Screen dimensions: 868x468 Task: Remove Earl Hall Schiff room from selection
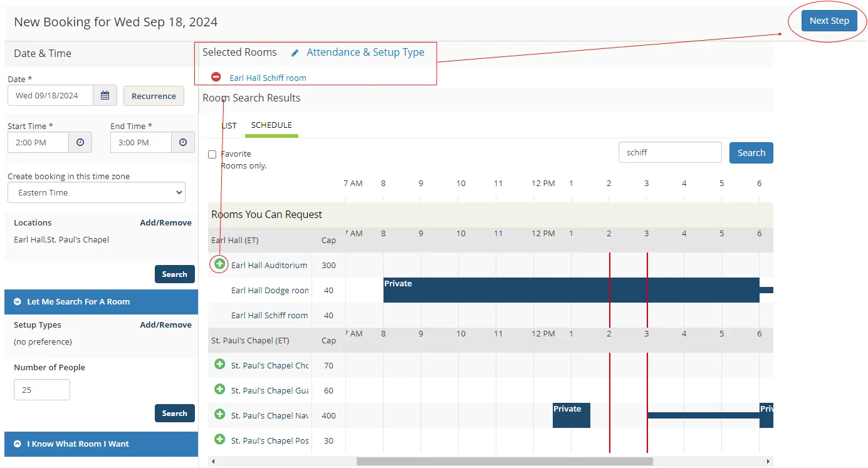[216, 77]
